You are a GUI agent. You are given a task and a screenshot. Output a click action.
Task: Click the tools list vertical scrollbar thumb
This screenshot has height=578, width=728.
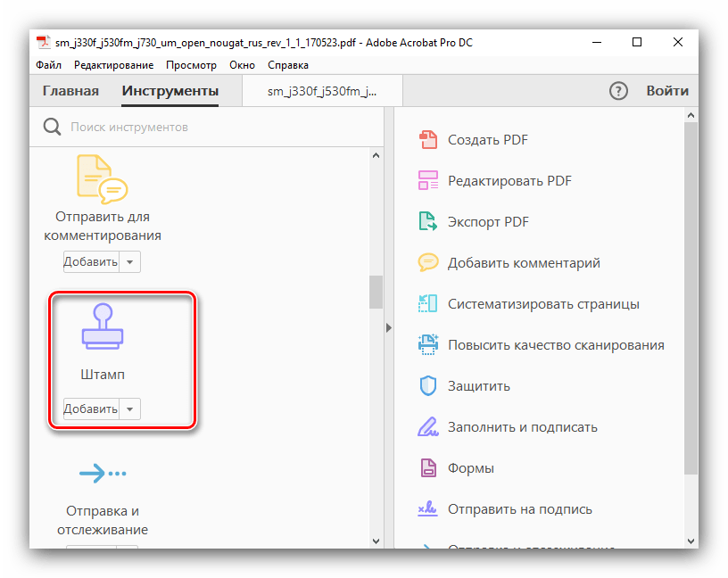point(376,291)
